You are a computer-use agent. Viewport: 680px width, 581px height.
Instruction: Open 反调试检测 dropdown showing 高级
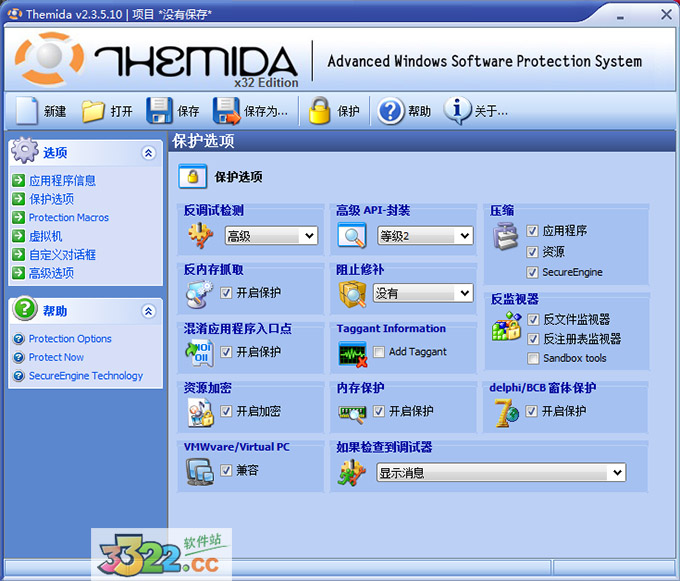click(271, 236)
